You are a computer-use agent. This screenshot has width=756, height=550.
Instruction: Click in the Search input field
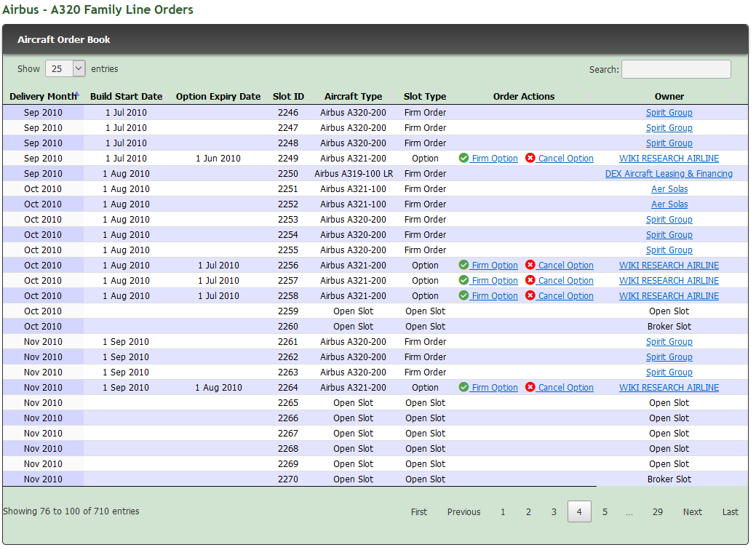[x=676, y=69]
